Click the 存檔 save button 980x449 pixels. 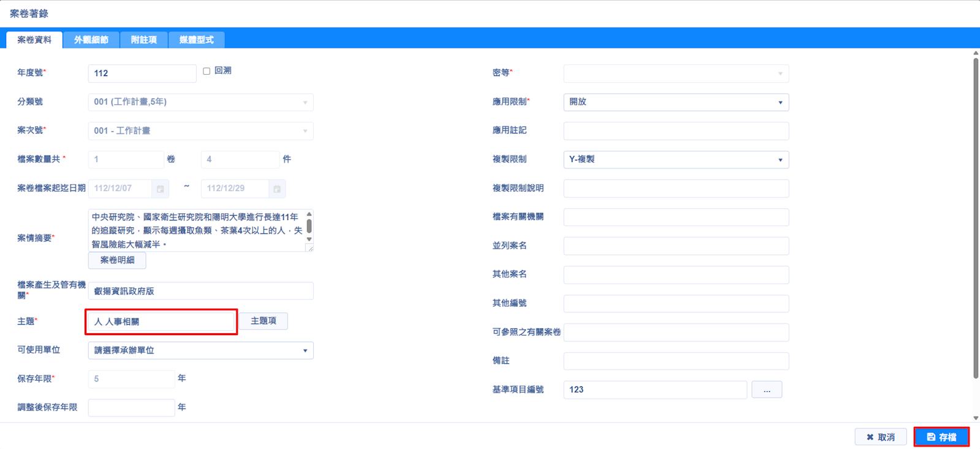point(941,437)
